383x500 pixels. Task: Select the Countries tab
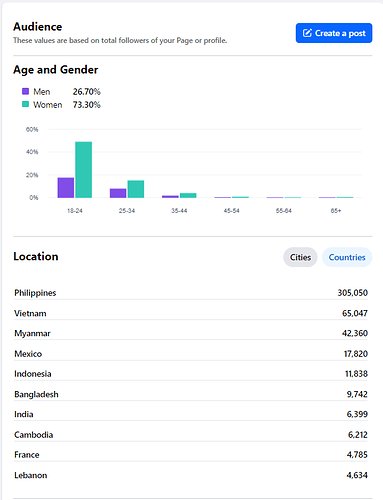pyautogui.click(x=347, y=257)
